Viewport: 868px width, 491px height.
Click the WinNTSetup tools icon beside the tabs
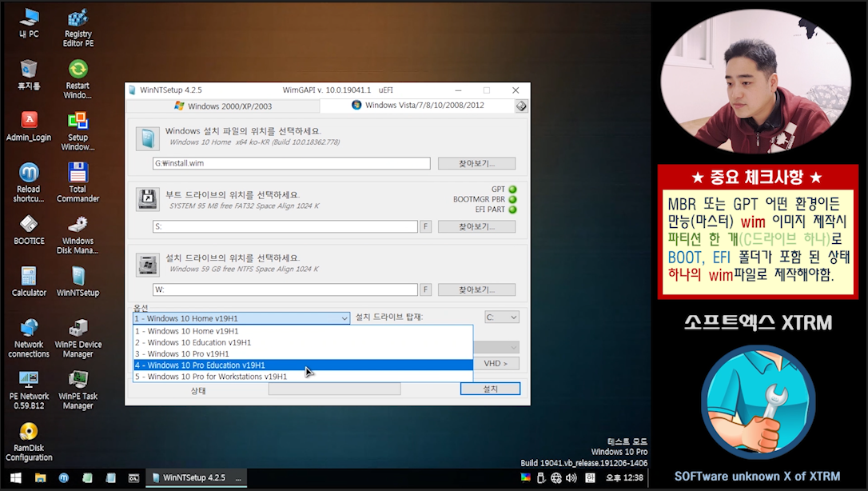coord(521,106)
